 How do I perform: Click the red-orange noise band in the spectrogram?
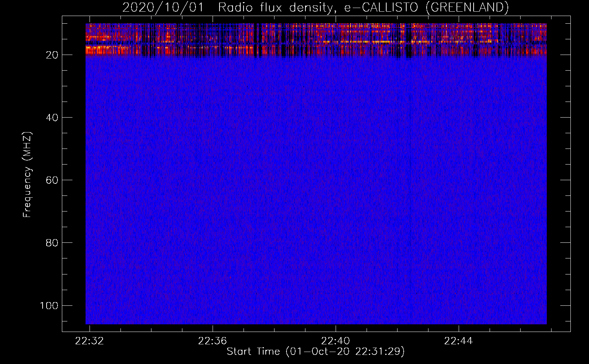[316, 40]
